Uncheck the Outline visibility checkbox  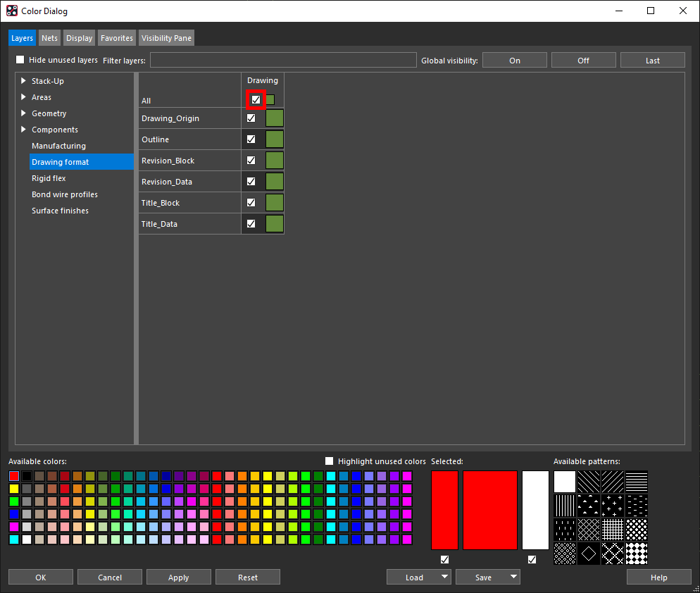tap(251, 139)
